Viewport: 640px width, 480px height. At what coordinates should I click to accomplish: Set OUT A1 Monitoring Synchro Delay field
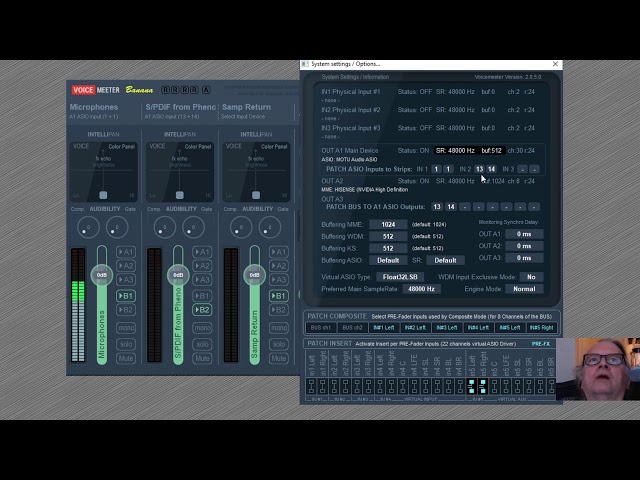[524, 234]
